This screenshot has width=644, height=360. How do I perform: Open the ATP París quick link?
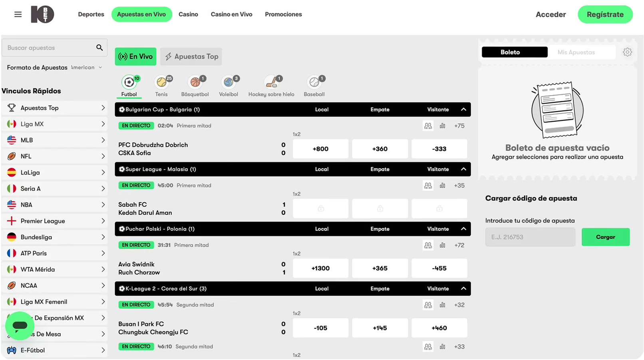[55, 253]
